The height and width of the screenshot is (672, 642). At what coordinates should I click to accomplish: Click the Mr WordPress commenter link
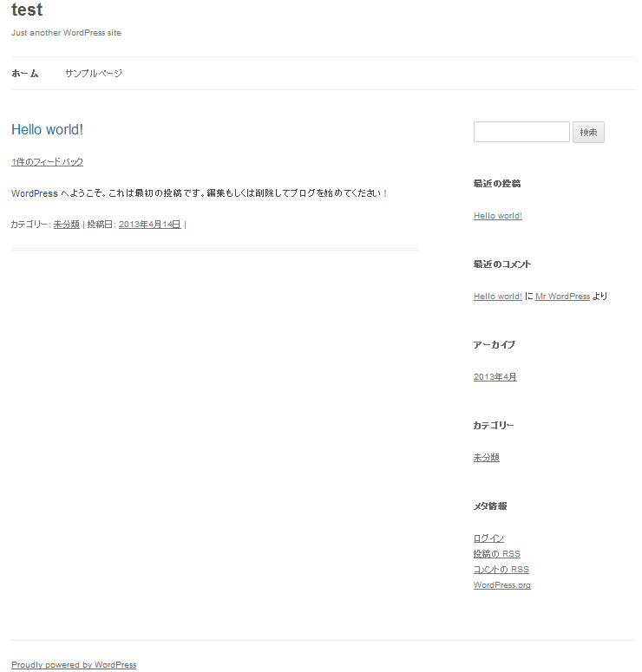pos(562,297)
